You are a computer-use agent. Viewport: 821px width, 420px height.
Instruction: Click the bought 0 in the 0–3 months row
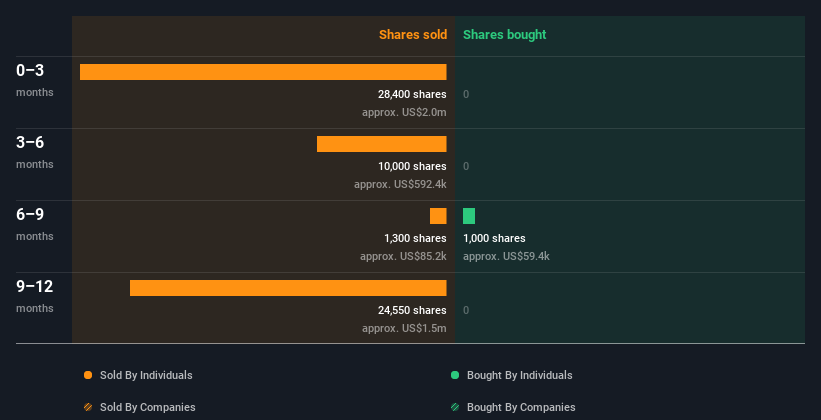pos(466,94)
